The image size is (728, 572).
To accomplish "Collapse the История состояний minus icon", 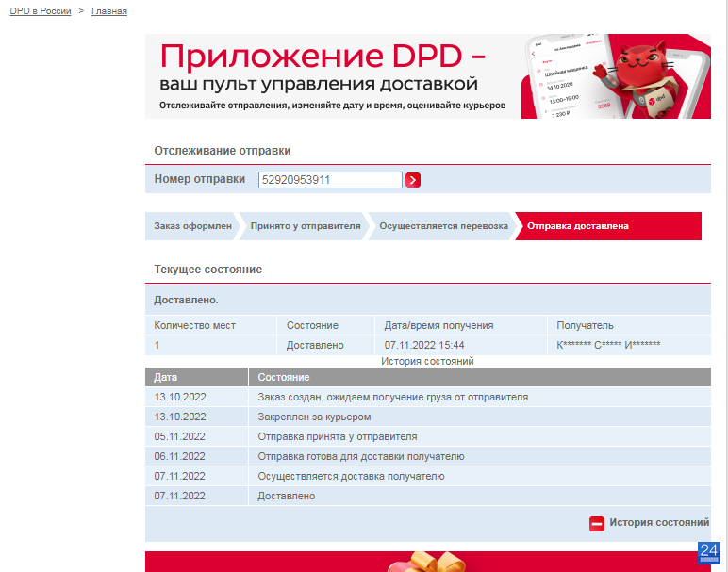I will (x=597, y=523).
